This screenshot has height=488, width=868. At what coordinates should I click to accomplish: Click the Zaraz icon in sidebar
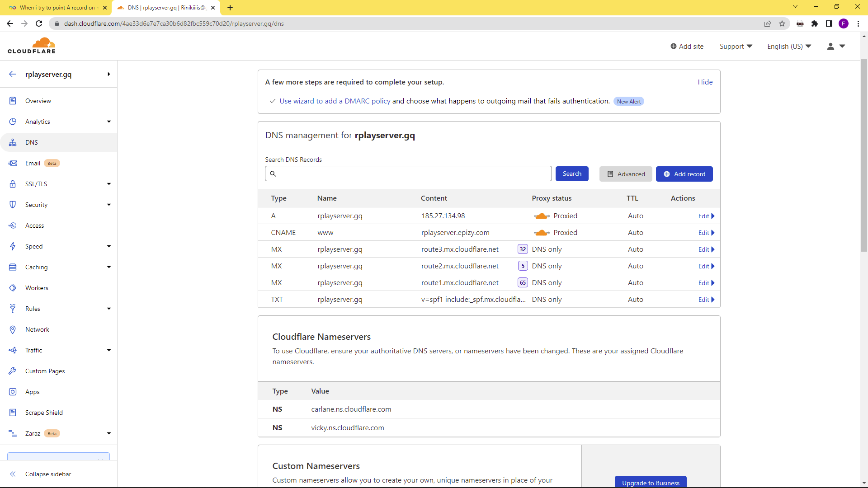click(x=13, y=433)
